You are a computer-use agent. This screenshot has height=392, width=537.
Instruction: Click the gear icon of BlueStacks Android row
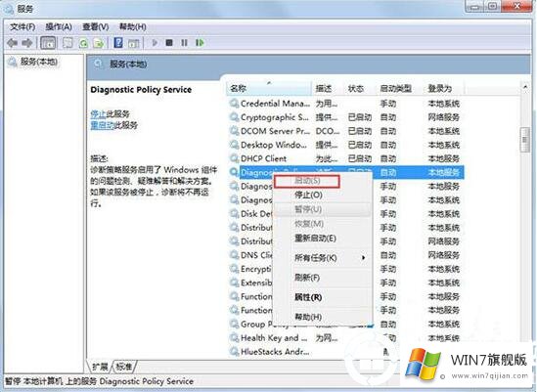coord(234,352)
